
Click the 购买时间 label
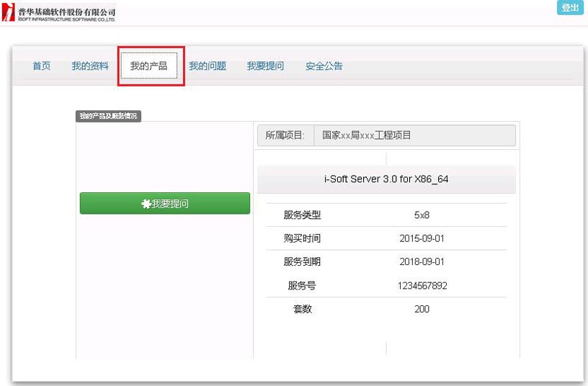click(302, 238)
